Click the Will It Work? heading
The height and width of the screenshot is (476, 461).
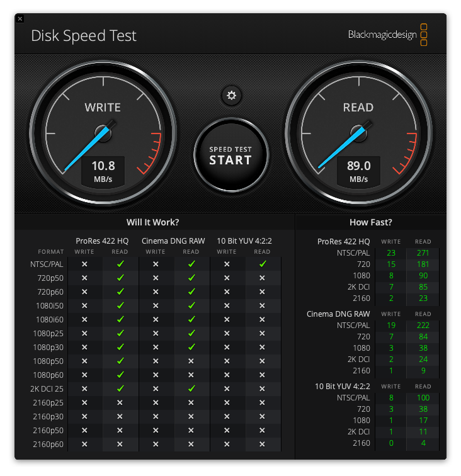[153, 222]
